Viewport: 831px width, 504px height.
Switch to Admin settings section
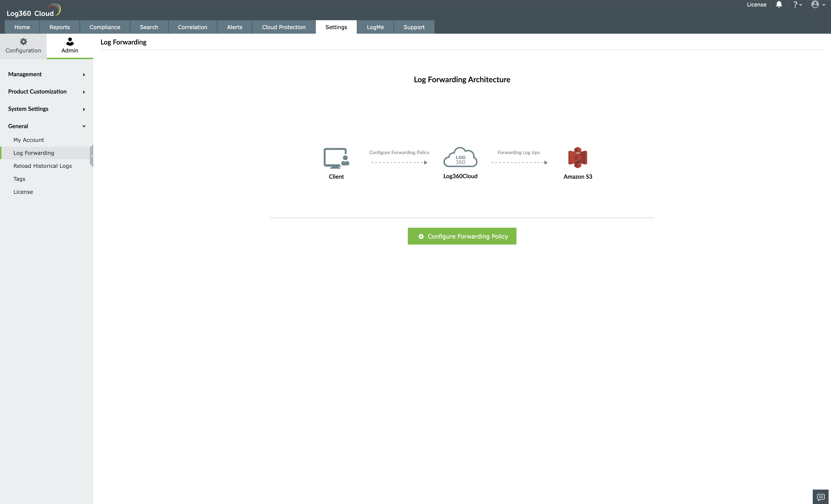(70, 46)
